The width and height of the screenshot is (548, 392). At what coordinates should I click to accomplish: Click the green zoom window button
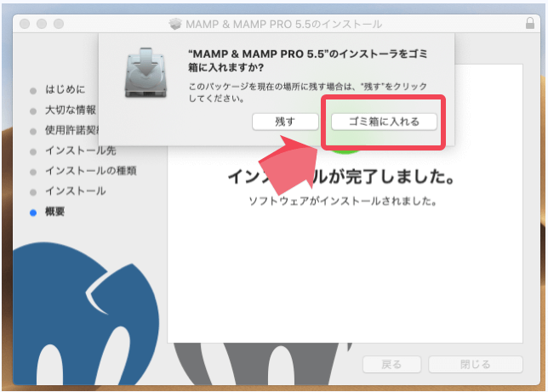[x=59, y=24]
